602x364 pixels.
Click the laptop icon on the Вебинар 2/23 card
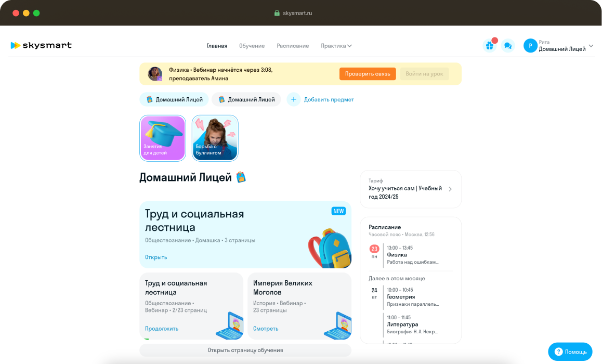tap(230, 326)
